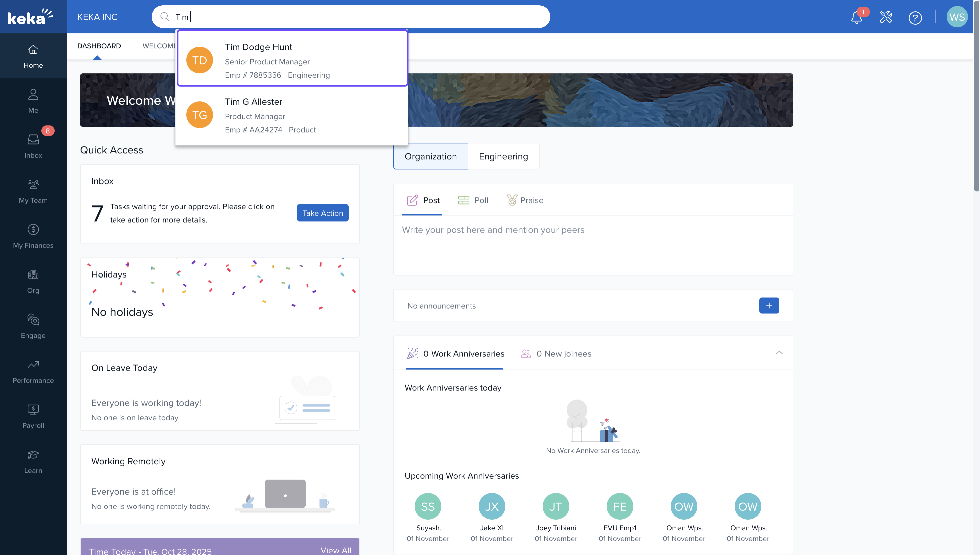Viewport: 980px width, 555px height.
Task: Switch feed to Engineering
Action: coord(503,156)
